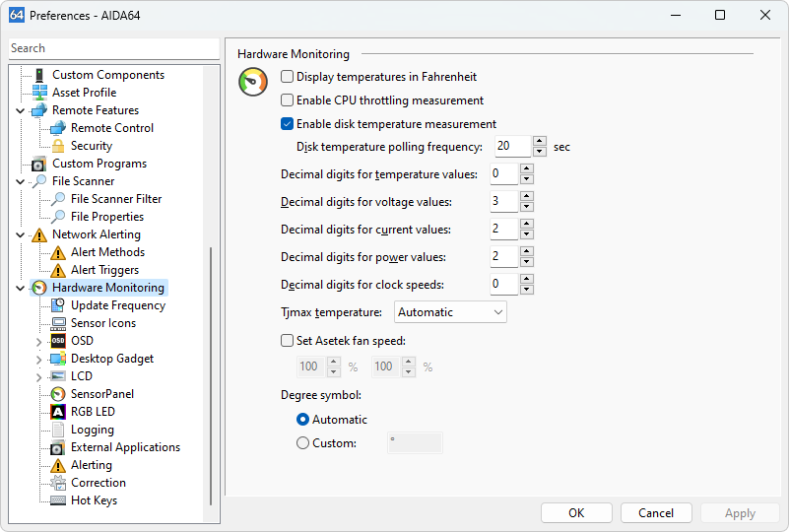789x532 pixels.
Task: Click the Remote Control icon
Action: pos(58,128)
